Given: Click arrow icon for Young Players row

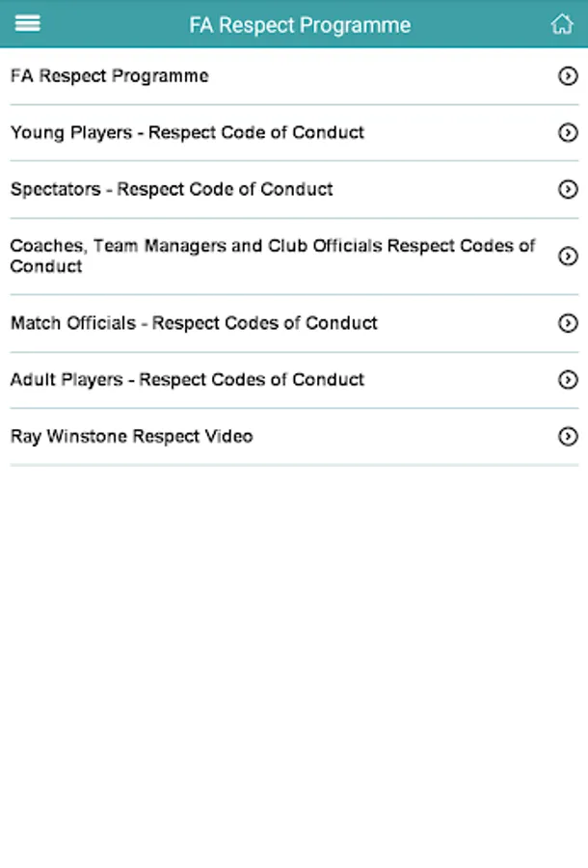Looking at the screenshot, I should (x=568, y=133).
